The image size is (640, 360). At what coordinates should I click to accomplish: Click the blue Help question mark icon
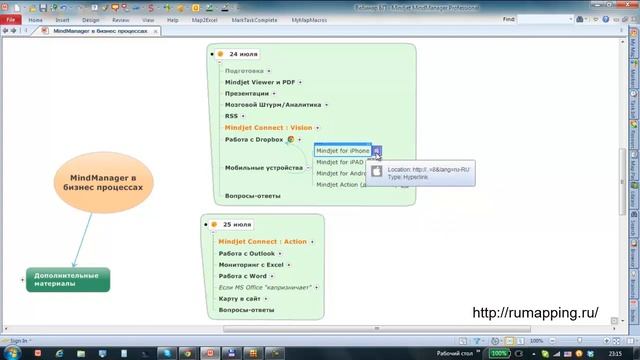(x=606, y=19)
